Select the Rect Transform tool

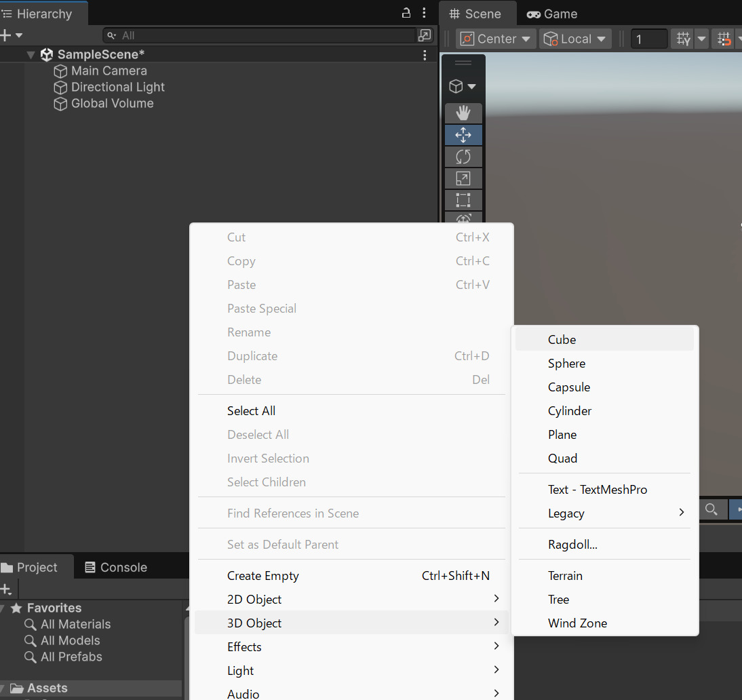tap(463, 200)
